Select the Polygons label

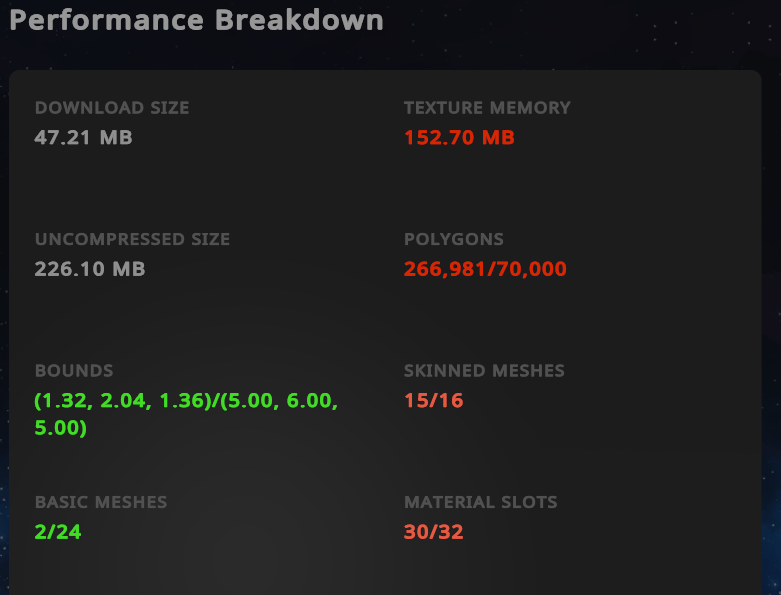point(454,239)
